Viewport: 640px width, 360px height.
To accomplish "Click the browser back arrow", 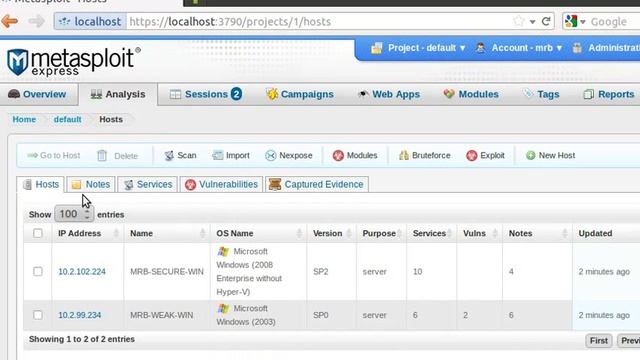I will (x=9, y=21).
